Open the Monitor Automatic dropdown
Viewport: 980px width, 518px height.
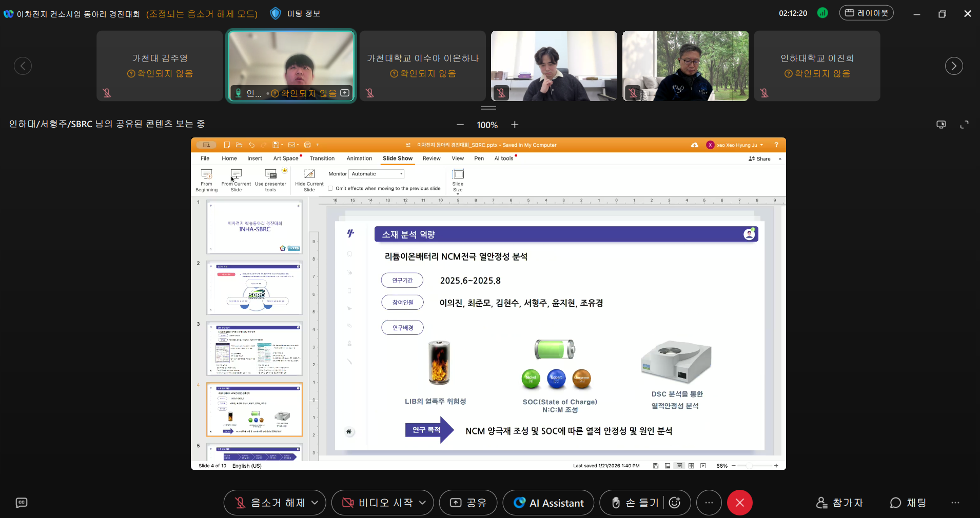pos(376,174)
